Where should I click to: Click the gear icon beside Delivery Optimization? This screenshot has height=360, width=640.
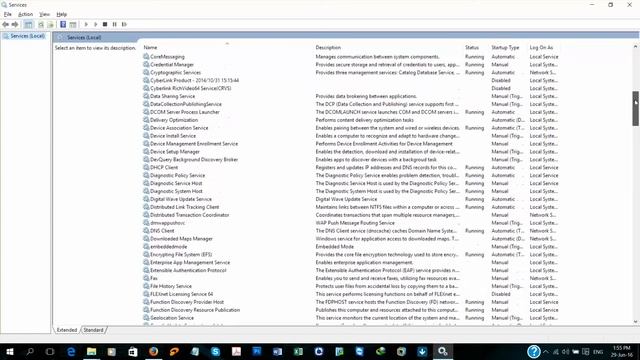point(146,120)
